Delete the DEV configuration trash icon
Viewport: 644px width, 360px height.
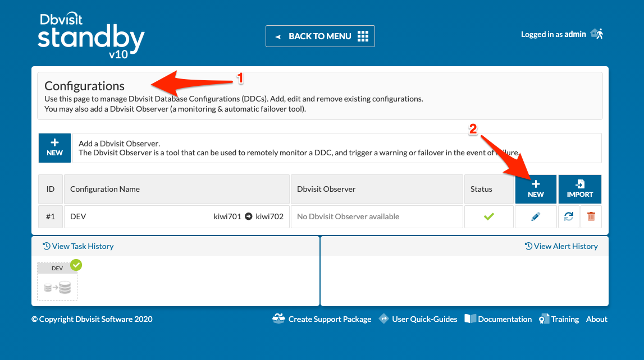(x=591, y=216)
